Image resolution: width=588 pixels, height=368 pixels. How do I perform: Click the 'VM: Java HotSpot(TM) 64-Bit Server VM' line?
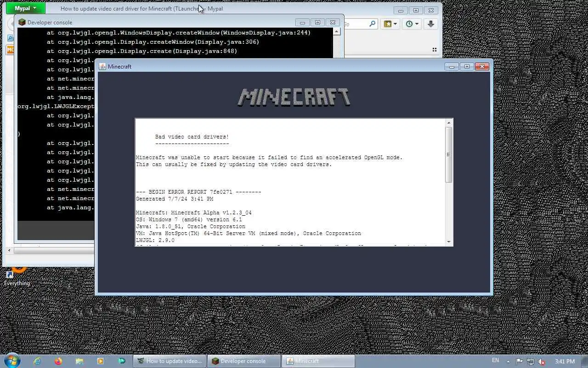(x=249, y=233)
